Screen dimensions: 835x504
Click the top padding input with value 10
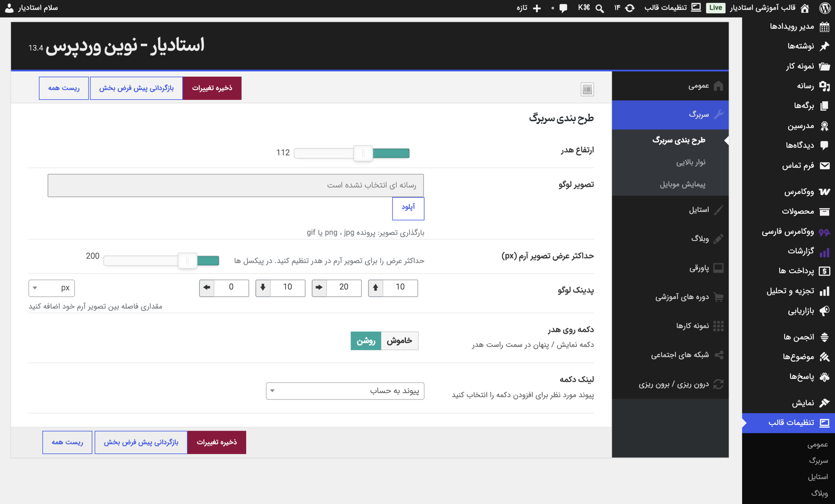point(400,288)
